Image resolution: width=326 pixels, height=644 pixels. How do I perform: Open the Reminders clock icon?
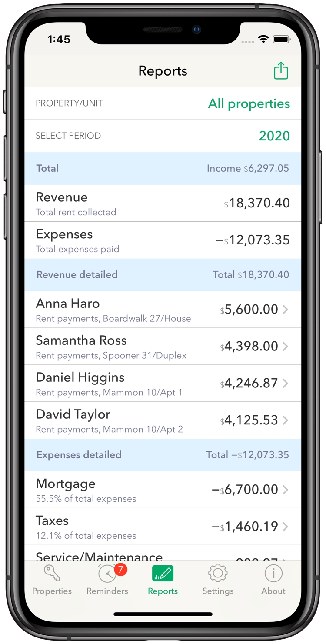coord(107,574)
